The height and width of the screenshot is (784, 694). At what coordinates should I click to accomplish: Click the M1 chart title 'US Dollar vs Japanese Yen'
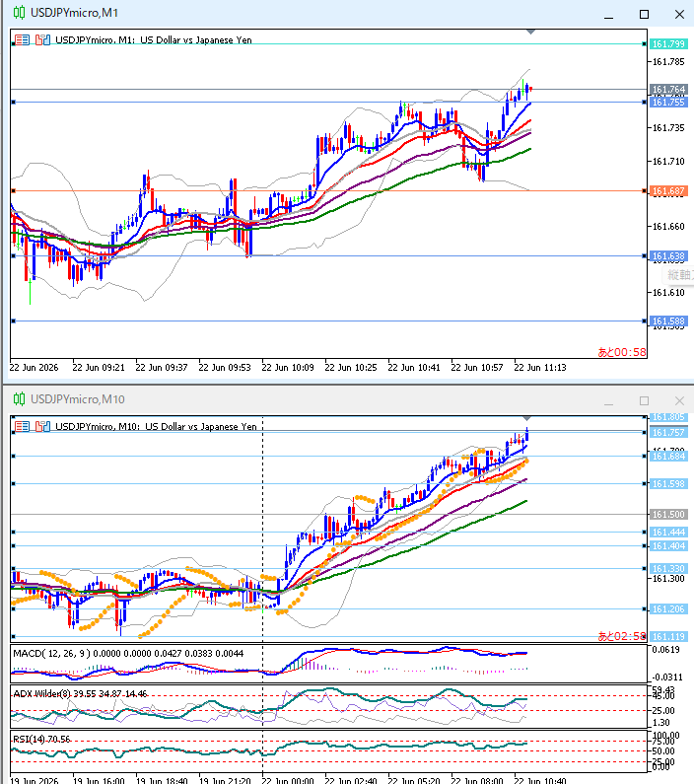click(196, 40)
